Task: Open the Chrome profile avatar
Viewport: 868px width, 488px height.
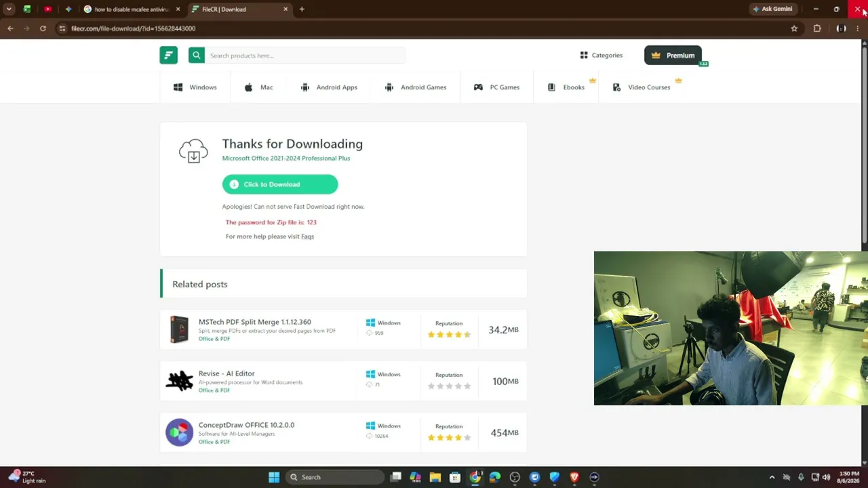Action: (841, 28)
